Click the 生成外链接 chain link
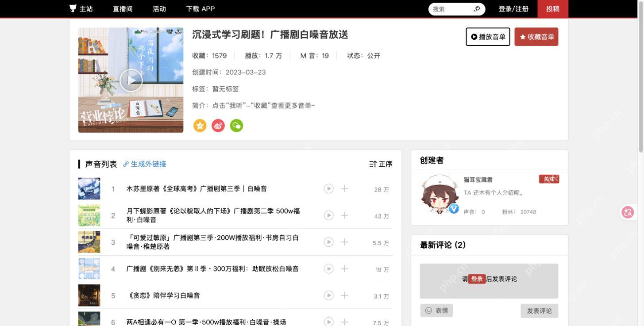644x326 pixels. point(145,164)
